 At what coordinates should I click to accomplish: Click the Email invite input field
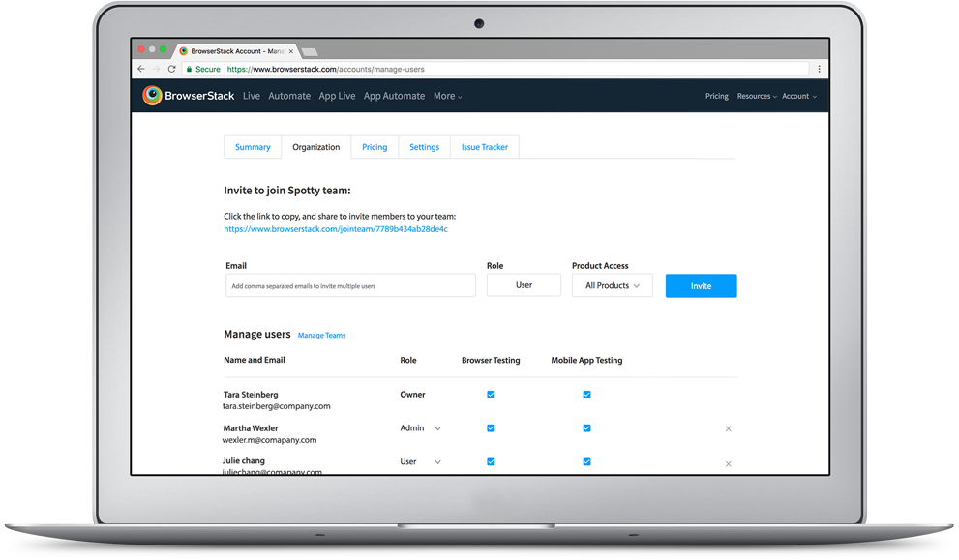pyautogui.click(x=350, y=285)
